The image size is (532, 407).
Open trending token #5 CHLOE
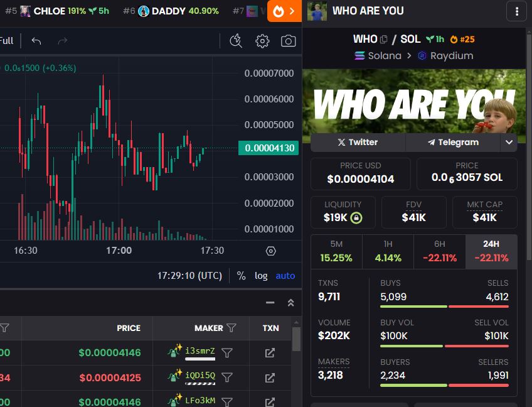pyautogui.click(x=57, y=11)
